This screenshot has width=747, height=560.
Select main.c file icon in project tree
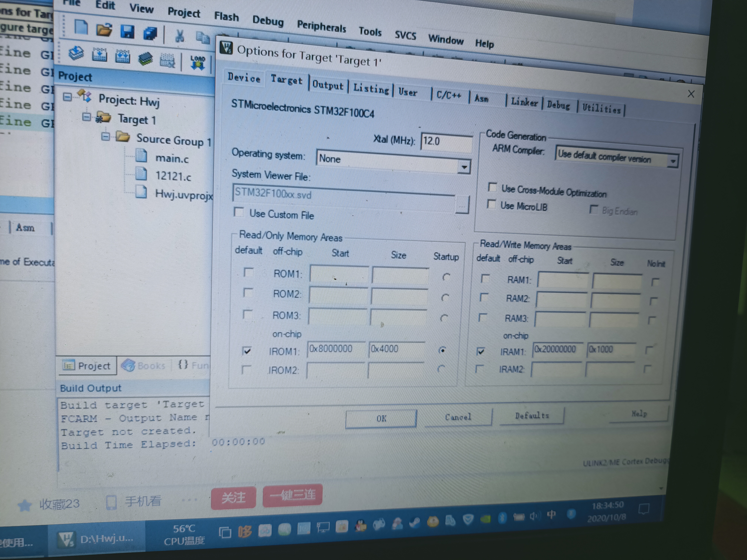[142, 156]
